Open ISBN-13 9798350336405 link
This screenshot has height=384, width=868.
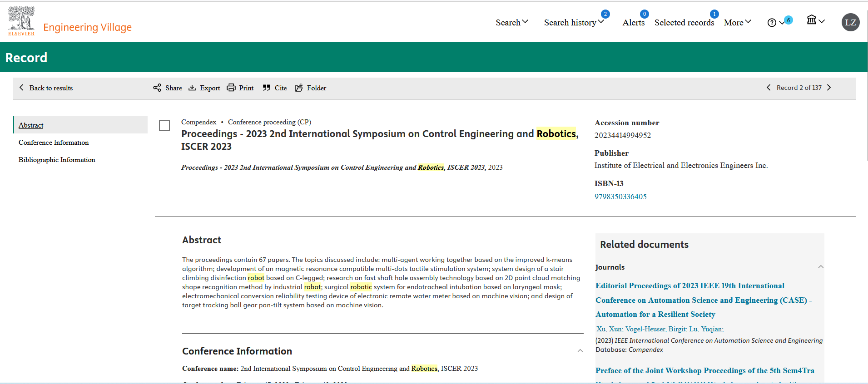click(620, 197)
